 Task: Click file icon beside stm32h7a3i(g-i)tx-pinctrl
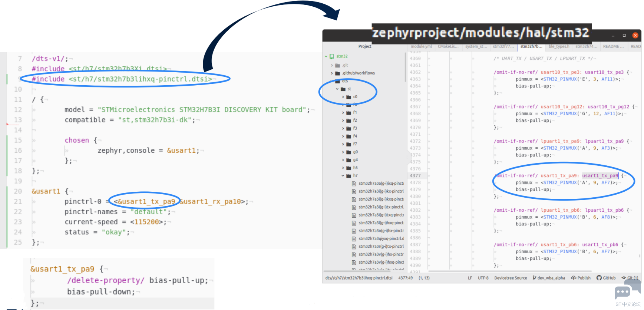(354, 207)
